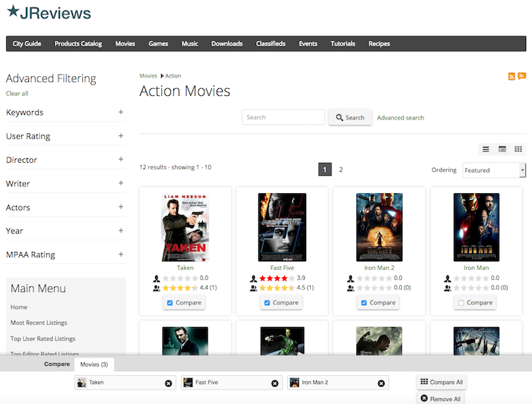Expand the Director filter
This screenshot has height=404, width=532.
(121, 159)
